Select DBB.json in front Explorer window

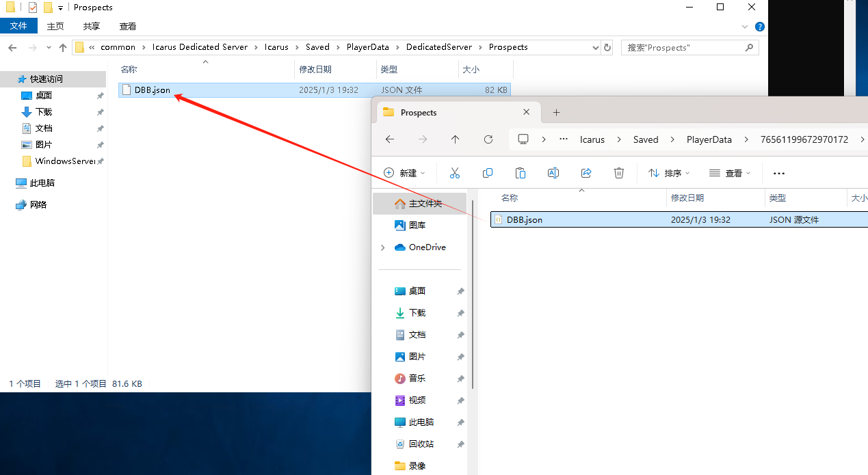[679, 219]
